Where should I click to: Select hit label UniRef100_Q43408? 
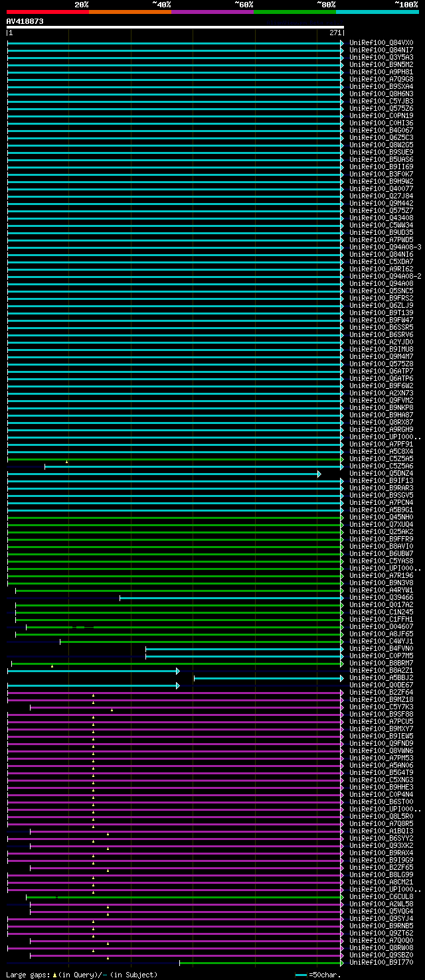click(381, 218)
